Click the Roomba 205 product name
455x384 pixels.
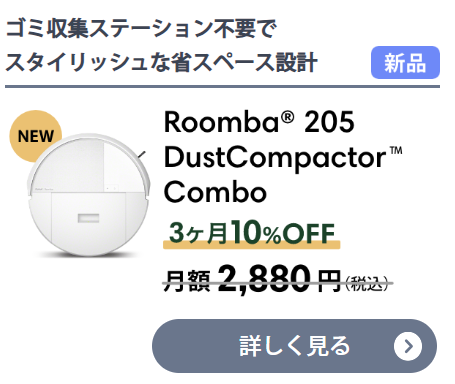point(259,122)
